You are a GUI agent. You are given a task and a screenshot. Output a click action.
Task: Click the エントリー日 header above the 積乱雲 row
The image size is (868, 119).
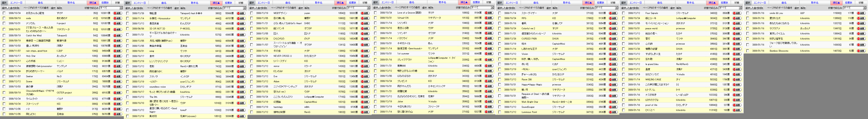pyautogui.click(x=140, y=3)
